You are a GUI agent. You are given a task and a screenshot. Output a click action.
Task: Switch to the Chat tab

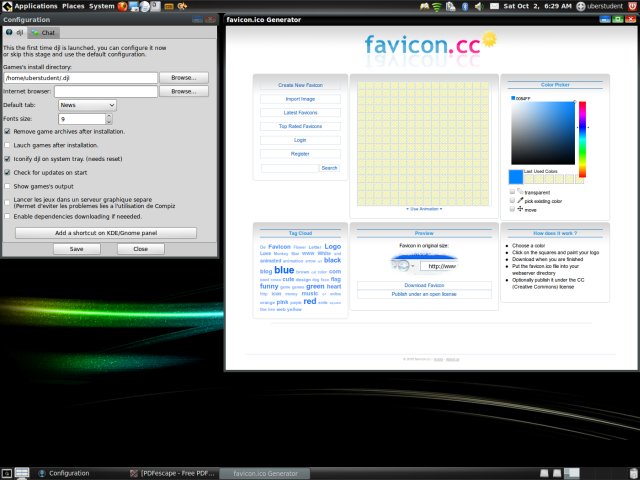(42, 33)
